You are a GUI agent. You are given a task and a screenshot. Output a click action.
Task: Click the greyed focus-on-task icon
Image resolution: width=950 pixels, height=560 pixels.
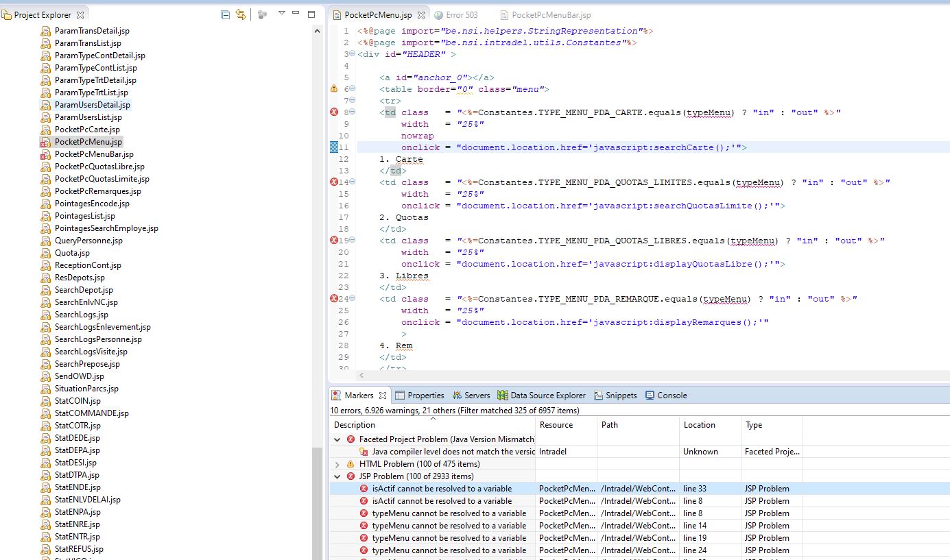(x=262, y=14)
